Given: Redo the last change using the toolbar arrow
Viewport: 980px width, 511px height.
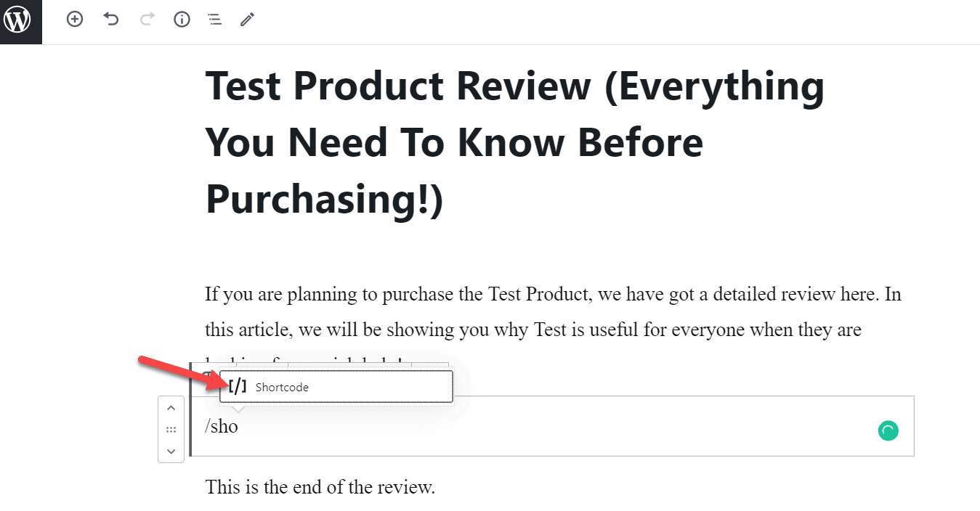Looking at the screenshot, I should [146, 20].
